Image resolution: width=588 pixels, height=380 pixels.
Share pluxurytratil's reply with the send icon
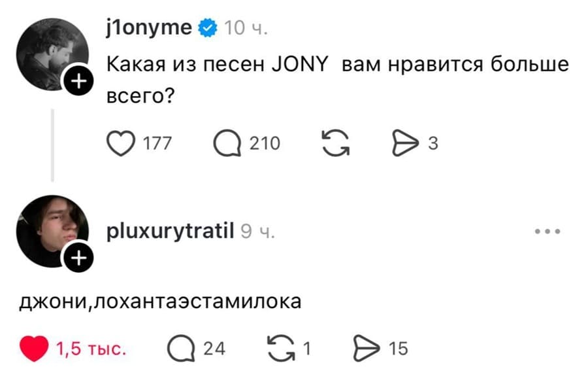point(367,348)
